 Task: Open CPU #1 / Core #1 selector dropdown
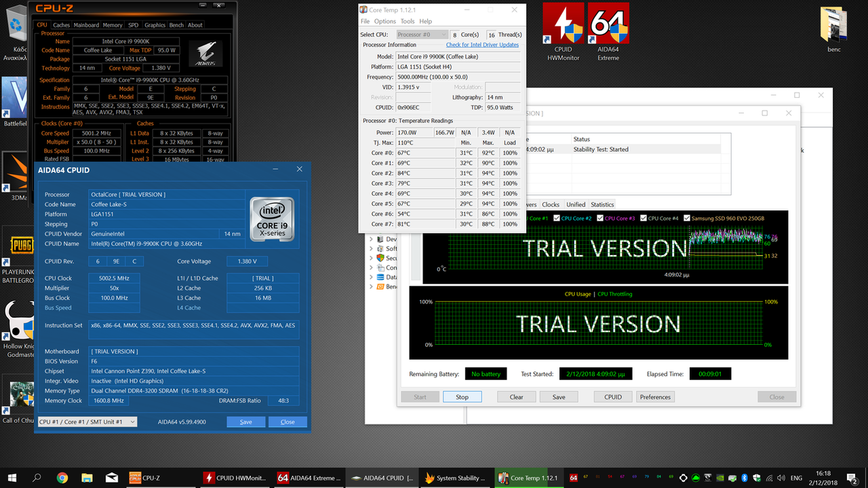click(x=87, y=421)
